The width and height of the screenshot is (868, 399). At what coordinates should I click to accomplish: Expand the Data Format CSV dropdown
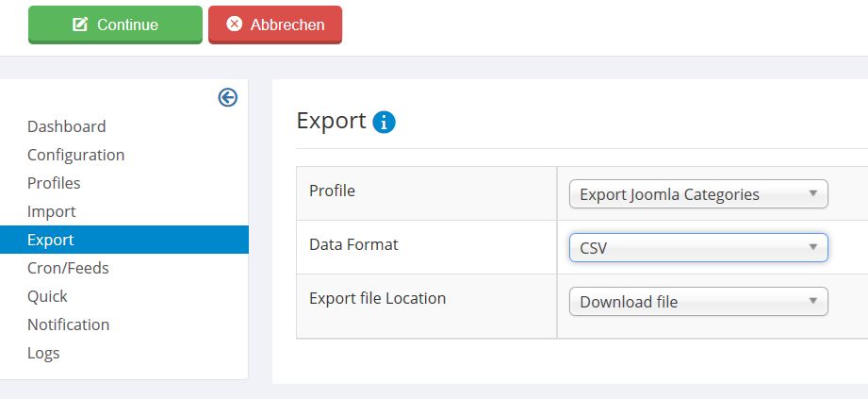click(x=698, y=248)
